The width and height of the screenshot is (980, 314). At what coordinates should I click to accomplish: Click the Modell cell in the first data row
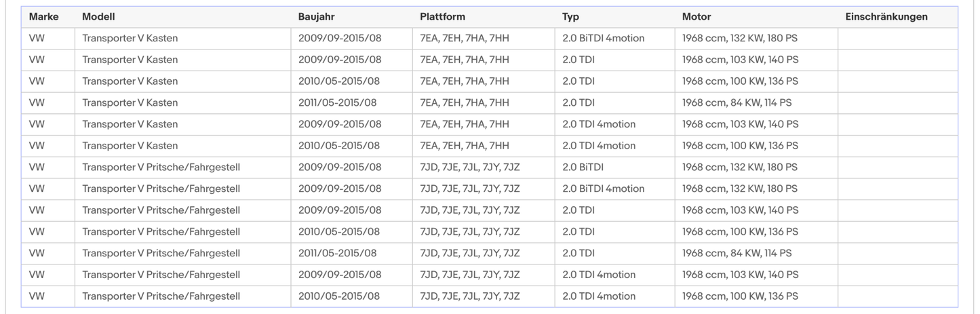click(130, 39)
